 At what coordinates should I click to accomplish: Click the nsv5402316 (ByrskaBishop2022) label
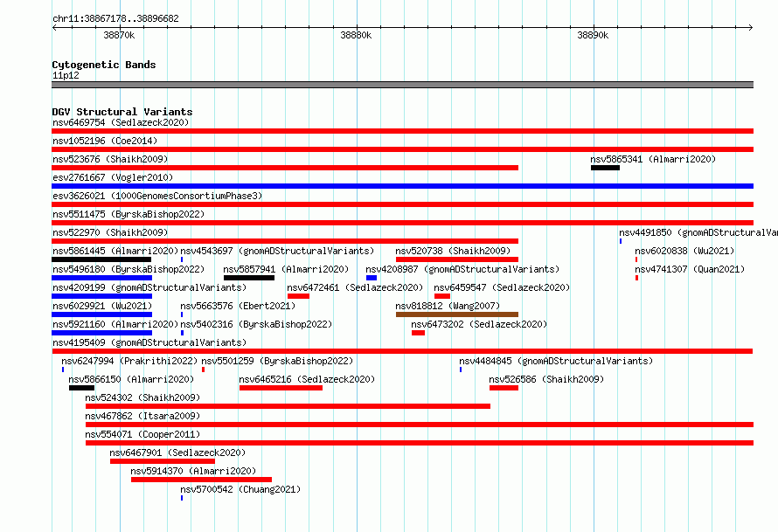(x=256, y=324)
